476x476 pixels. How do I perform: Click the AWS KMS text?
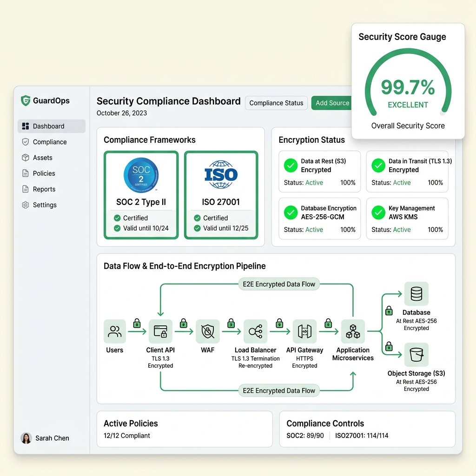pyautogui.click(x=403, y=217)
